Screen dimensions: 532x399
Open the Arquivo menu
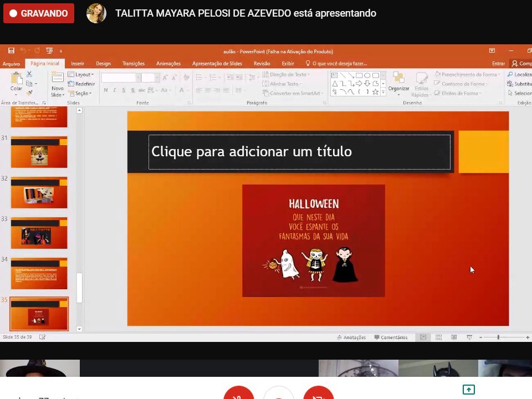click(x=11, y=63)
